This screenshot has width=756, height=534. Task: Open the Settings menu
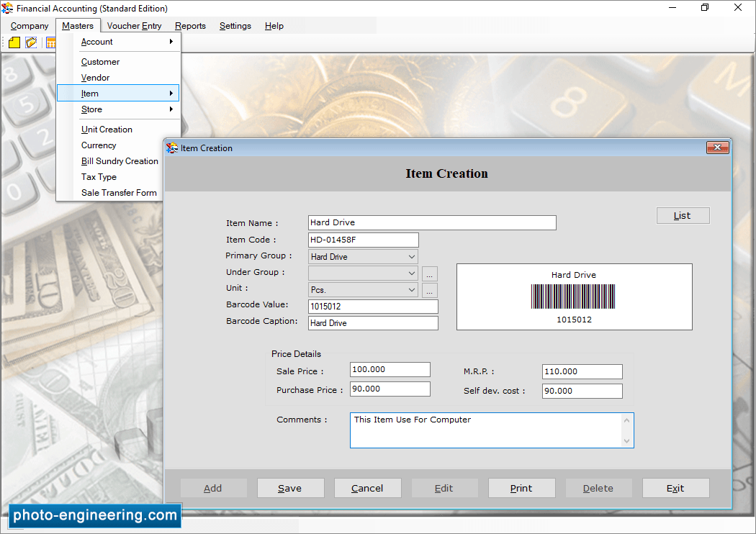(235, 26)
